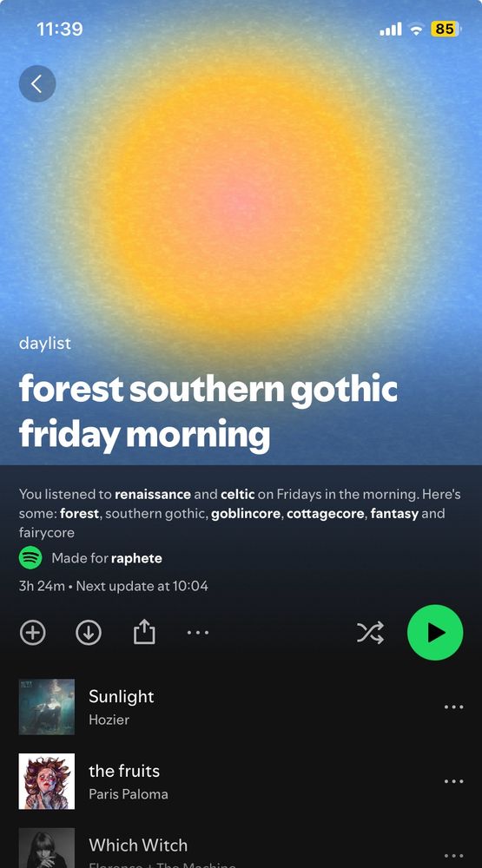Add daylist to library with plus icon

click(33, 632)
